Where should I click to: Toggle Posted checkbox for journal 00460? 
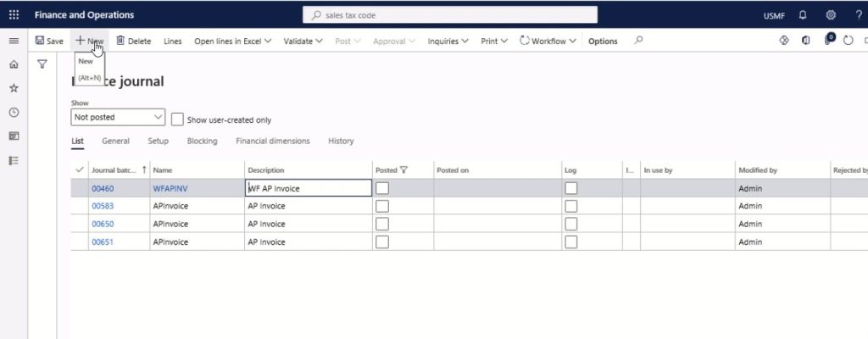click(x=382, y=188)
